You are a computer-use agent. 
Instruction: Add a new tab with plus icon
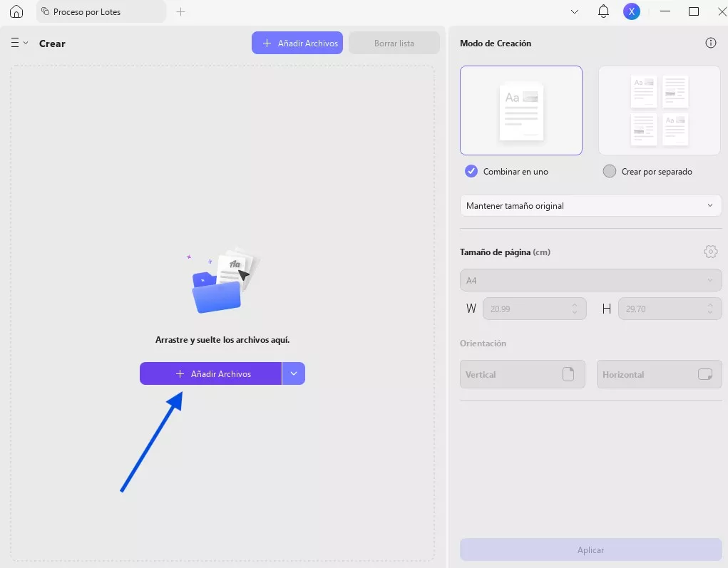coord(180,11)
